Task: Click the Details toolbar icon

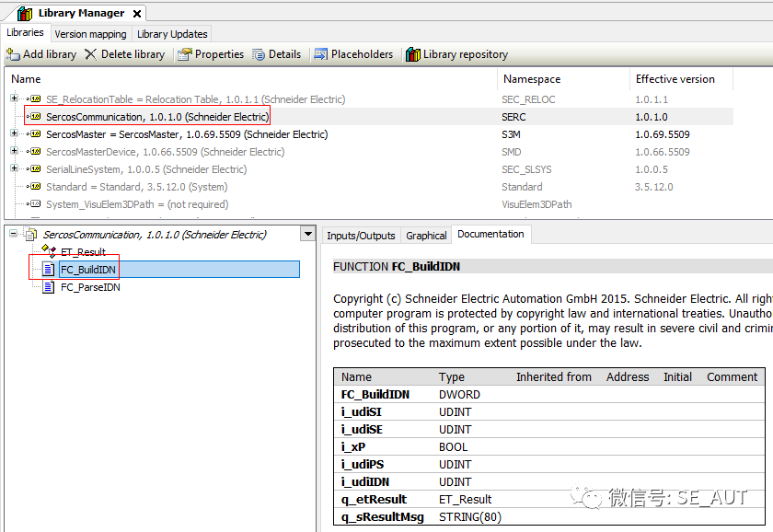Action: pyautogui.click(x=259, y=54)
